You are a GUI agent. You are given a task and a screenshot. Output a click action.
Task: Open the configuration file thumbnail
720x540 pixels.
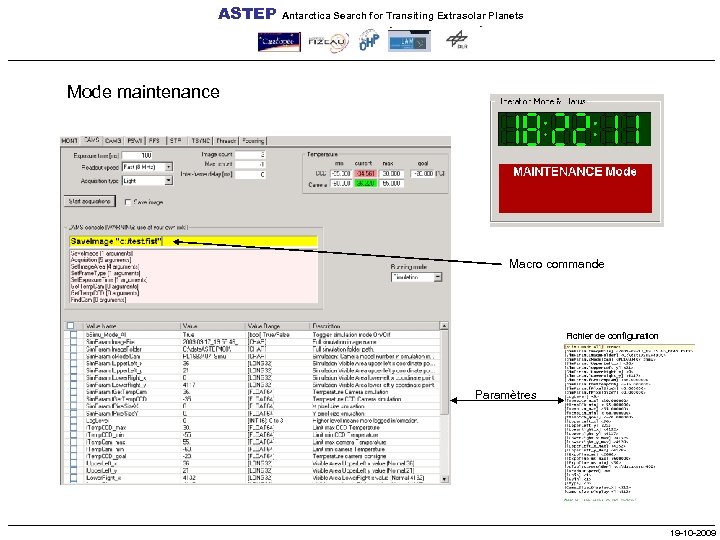coord(629,422)
